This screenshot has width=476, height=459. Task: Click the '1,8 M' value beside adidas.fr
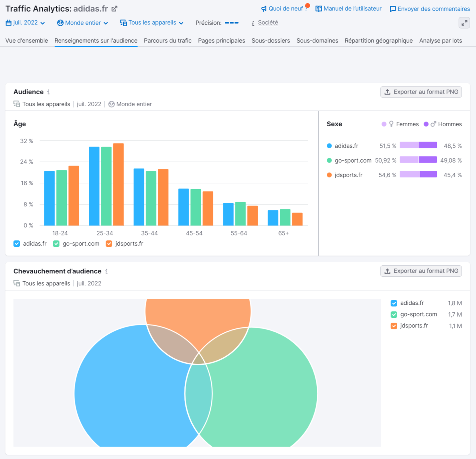tap(455, 303)
